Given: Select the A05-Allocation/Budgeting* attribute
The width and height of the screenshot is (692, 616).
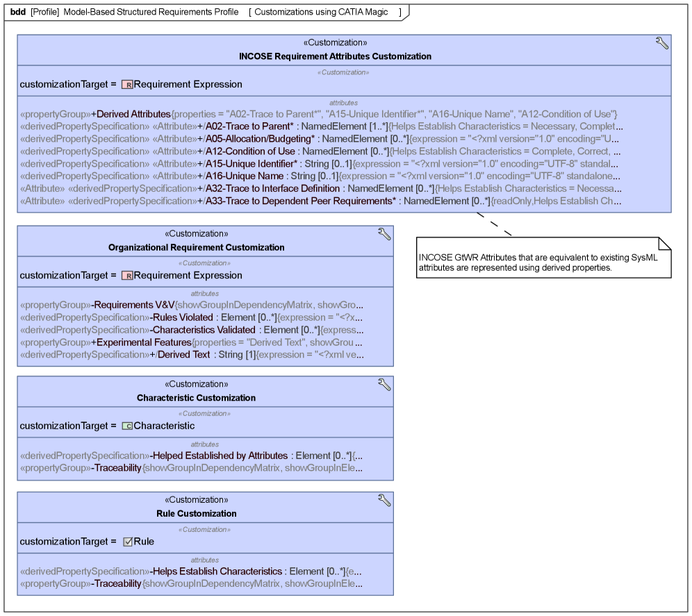Looking at the screenshot, I should coord(320,139).
